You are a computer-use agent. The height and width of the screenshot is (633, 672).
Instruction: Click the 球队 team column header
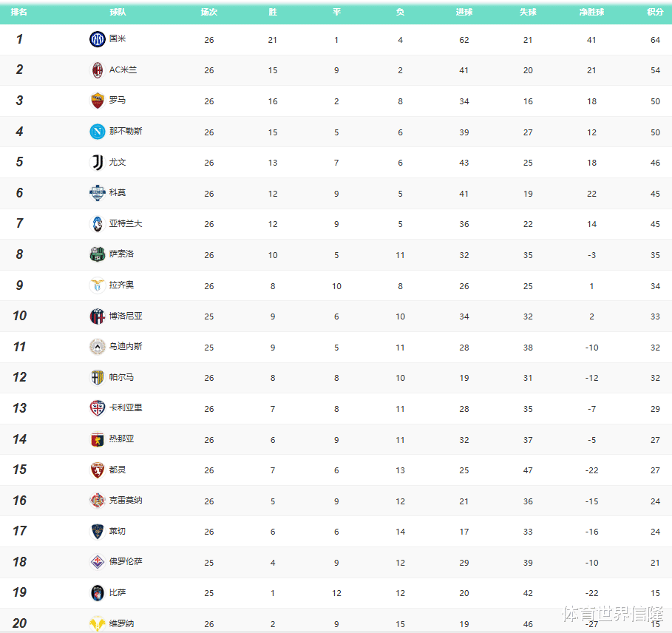click(117, 13)
